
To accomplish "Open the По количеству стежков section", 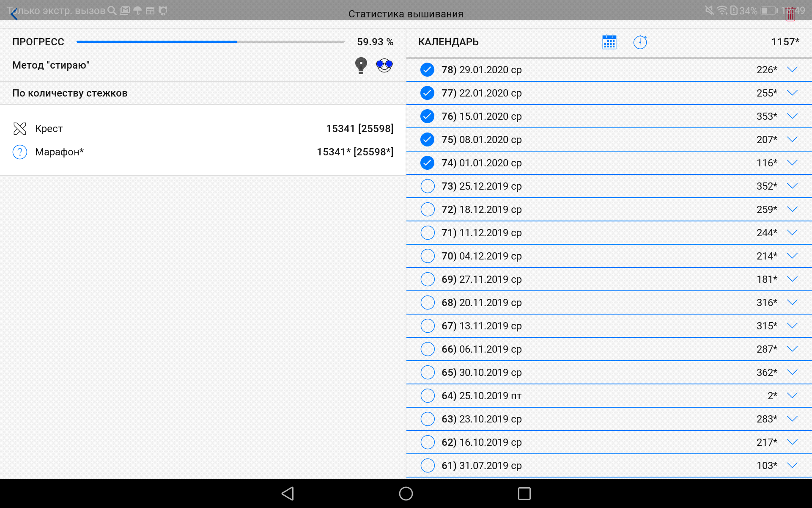I will pyautogui.click(x=70, y=93).
